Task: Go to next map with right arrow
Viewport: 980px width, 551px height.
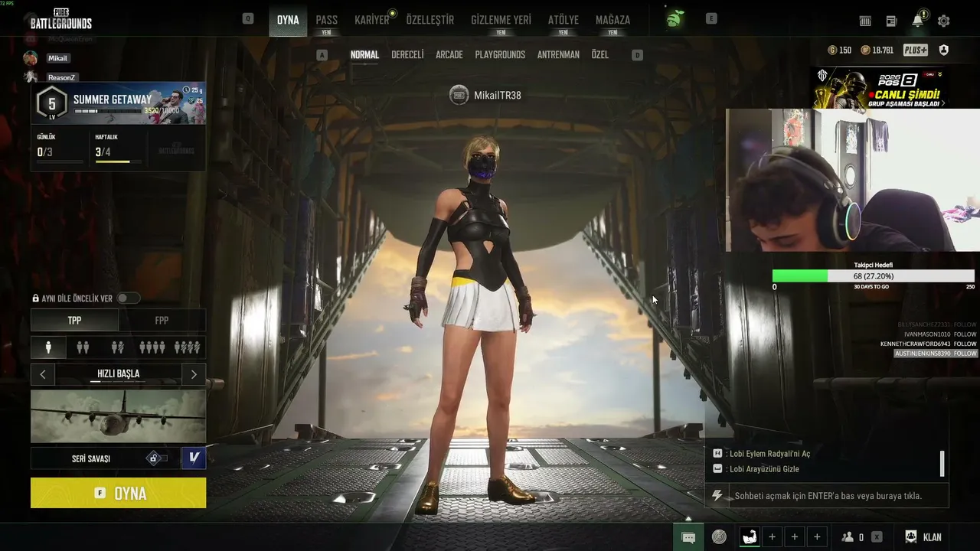Action: click(194, 374)
